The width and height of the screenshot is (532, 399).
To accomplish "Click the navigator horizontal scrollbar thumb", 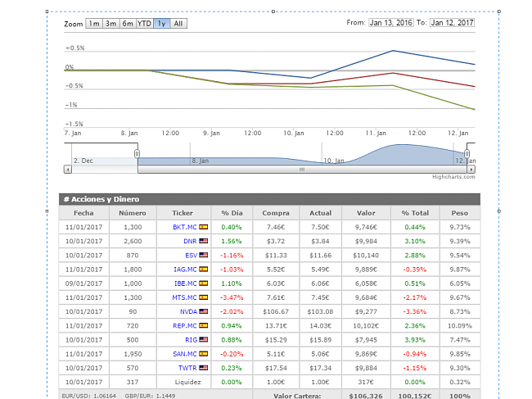I will [302, 169].
